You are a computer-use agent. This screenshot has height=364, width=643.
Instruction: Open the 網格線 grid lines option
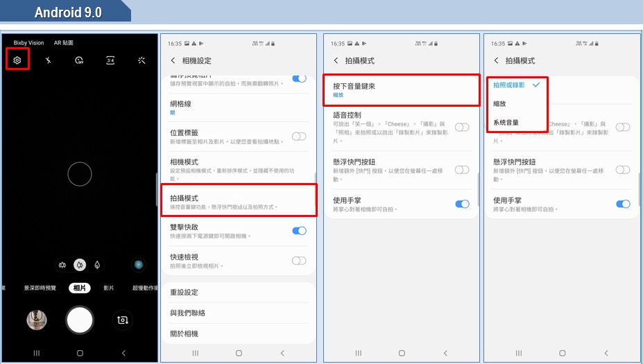point(239,107)
